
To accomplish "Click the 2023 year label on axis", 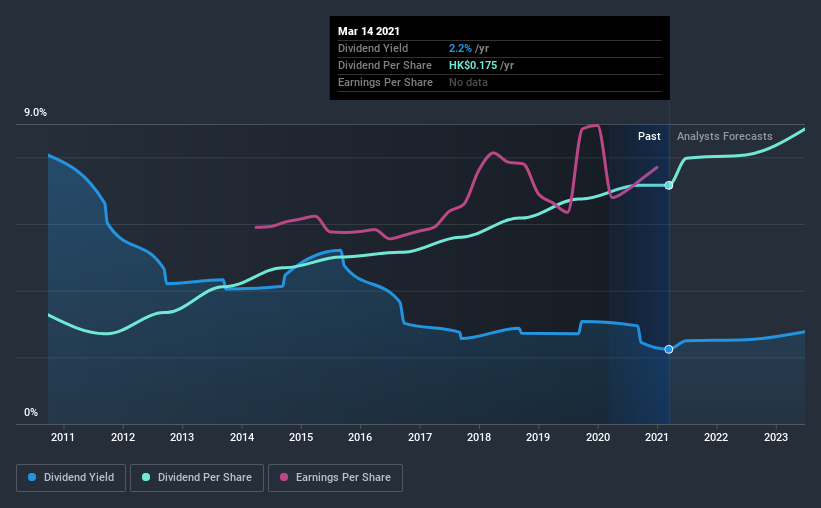I will pyautogui.click(x=776, y=437).
